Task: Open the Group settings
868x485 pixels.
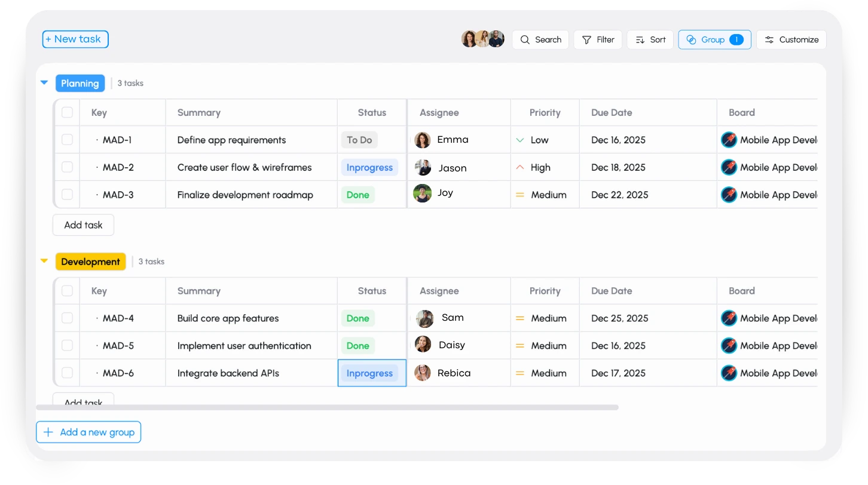Action: click(x=714, y=39)
